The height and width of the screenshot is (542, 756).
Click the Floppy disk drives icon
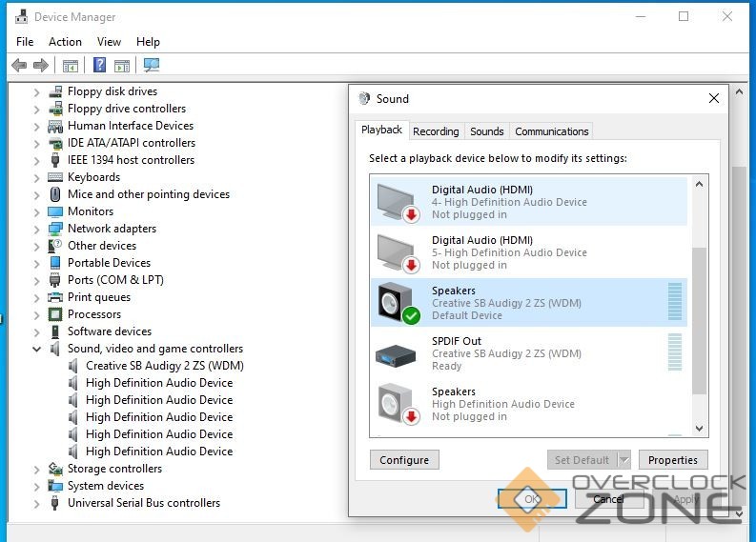pyautogui.click(x=55, y=91)
